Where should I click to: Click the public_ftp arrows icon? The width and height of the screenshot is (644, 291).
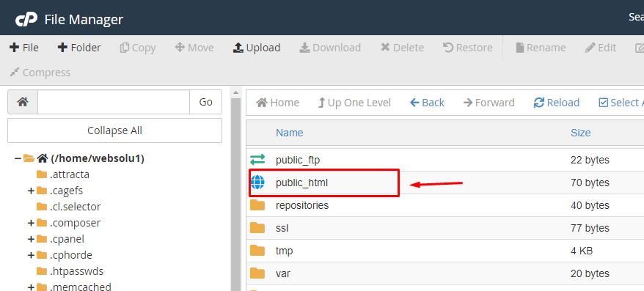[257, 159]
